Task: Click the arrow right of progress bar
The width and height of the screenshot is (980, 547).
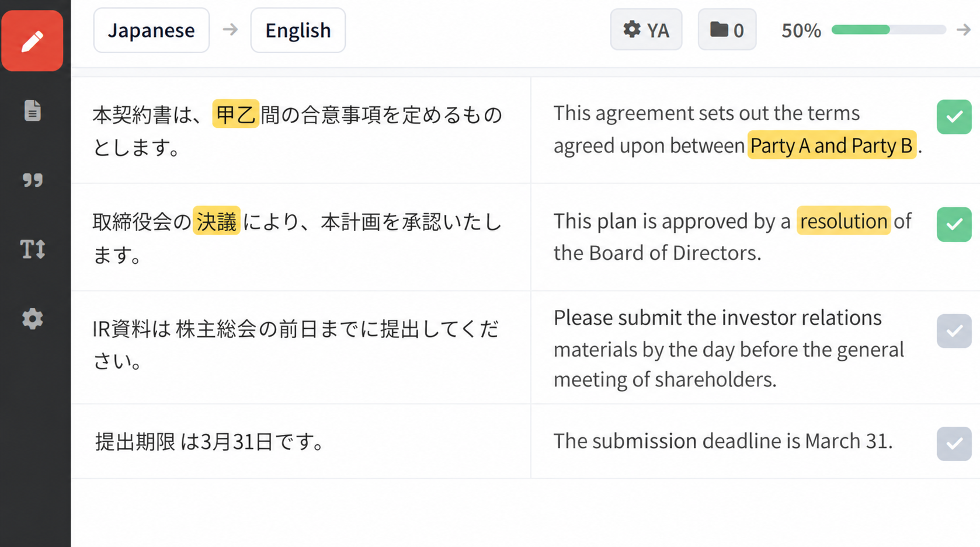Action: 964,29
